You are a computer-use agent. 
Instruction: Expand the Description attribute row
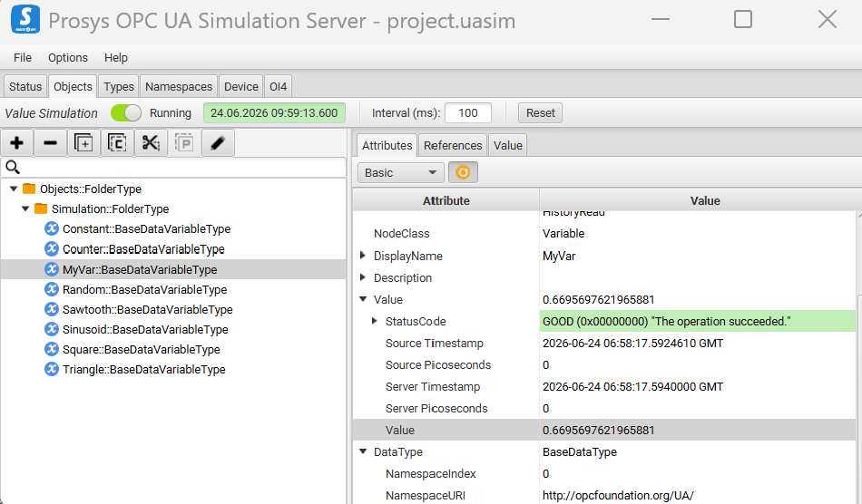(x=363, y=277)
